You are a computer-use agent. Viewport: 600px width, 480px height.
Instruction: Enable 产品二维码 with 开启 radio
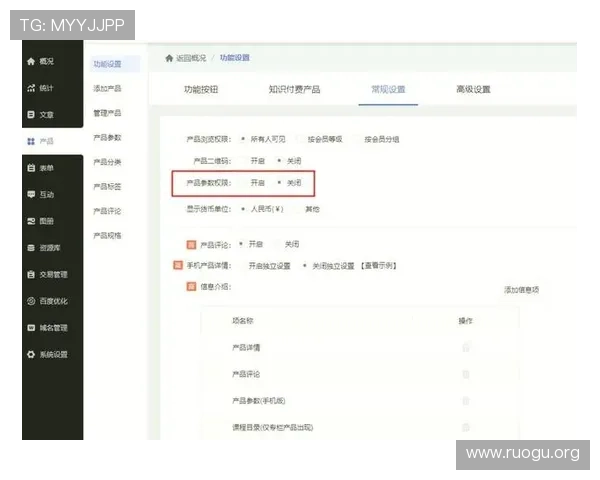[x=243, y=161]
